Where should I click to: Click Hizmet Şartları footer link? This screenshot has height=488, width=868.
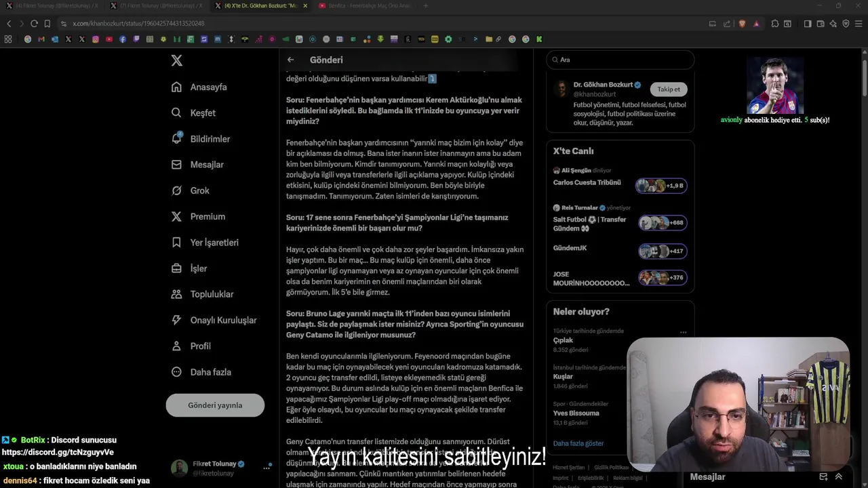pyautogui.click(x=568, y=468)
